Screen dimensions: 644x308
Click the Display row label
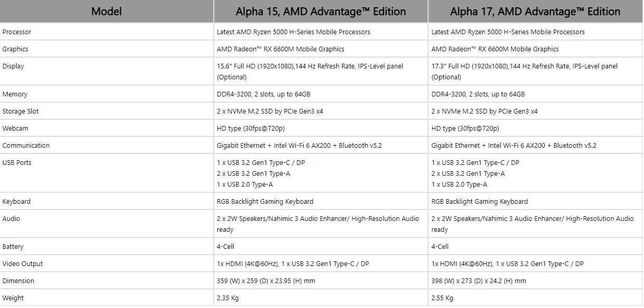pyautogui.click(x=13, y=66)
